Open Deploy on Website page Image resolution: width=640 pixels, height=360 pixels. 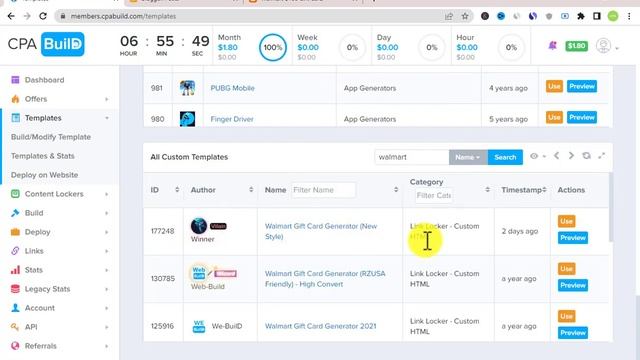click(x=44, y=175)
